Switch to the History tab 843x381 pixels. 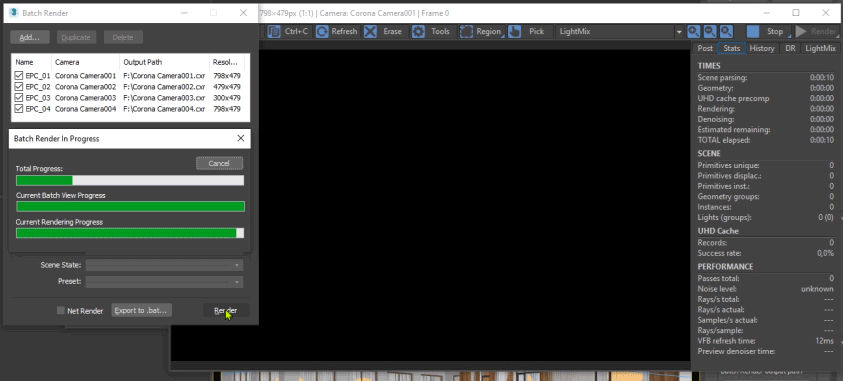[762, 48]
